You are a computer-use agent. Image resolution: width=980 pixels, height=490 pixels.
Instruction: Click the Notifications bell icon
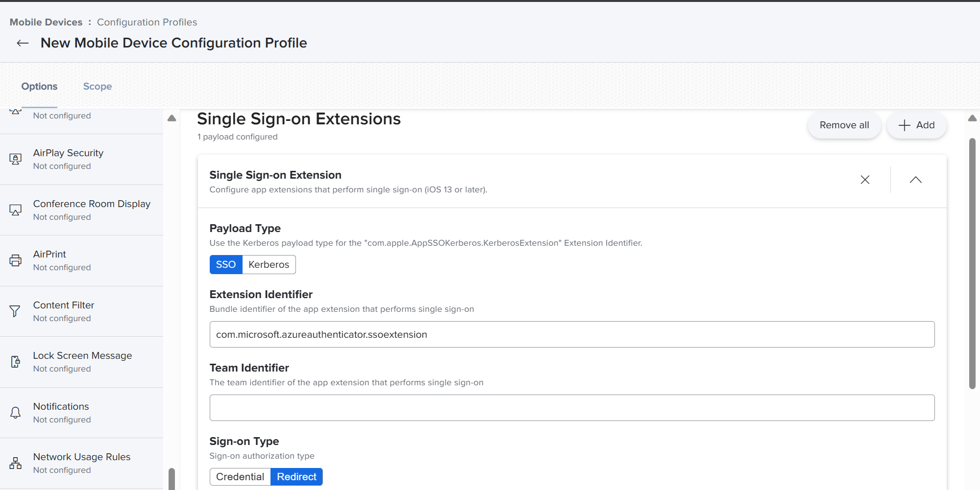click(x=15, y=412)
